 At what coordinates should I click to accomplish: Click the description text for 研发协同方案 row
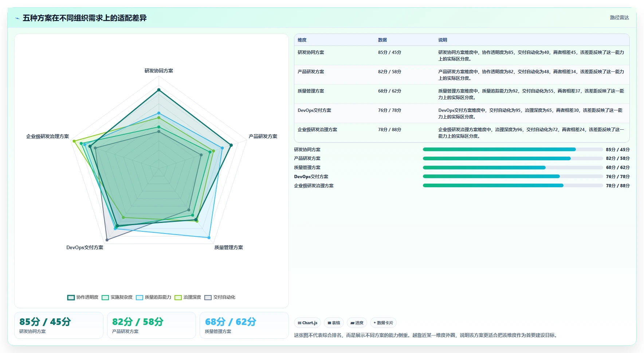[x=531, y=56]
